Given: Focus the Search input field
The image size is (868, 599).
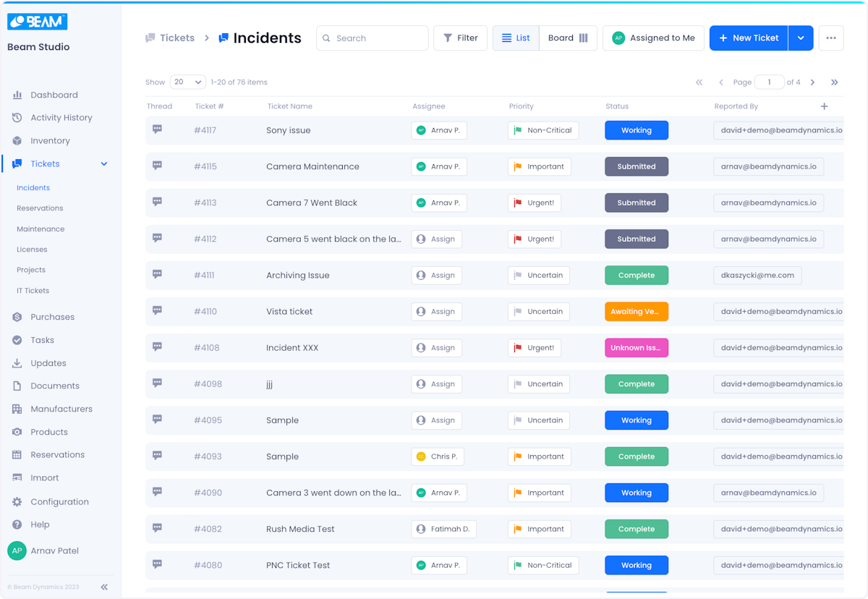Looking at the screenshot, I should [372, 38].
